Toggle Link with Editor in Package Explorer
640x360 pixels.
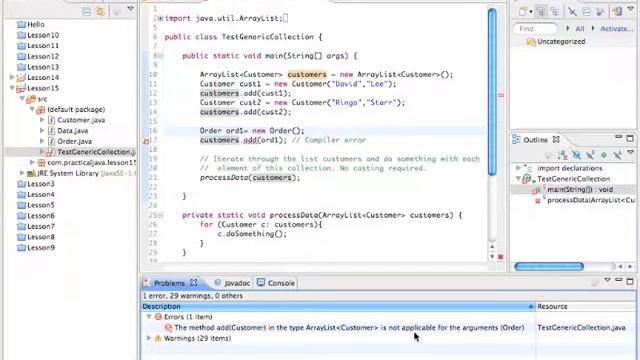[100, 11]
